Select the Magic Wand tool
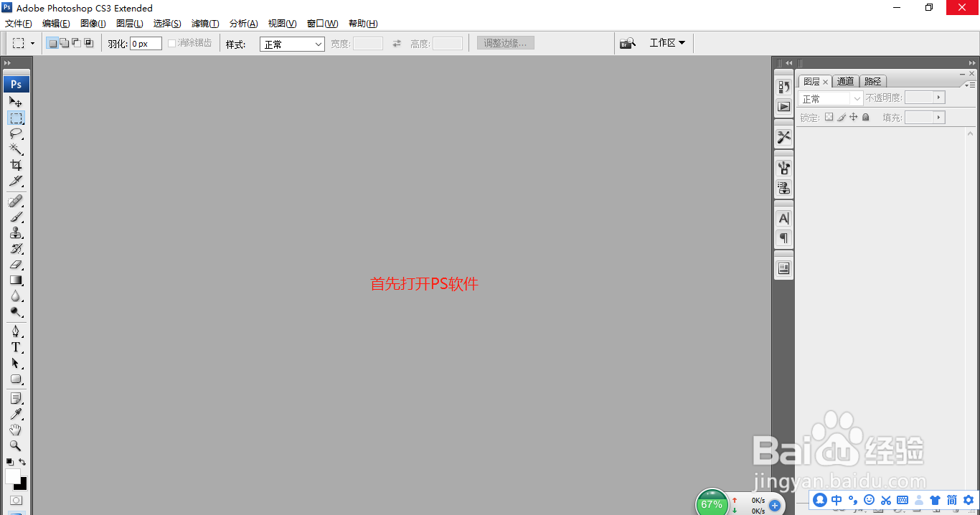Viewport: 980px width, 515px height. [x=16, y=149]
